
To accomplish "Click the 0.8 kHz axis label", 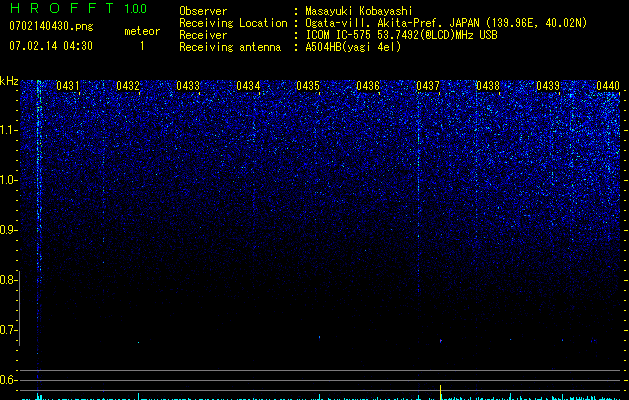I will tap(8, 280).
